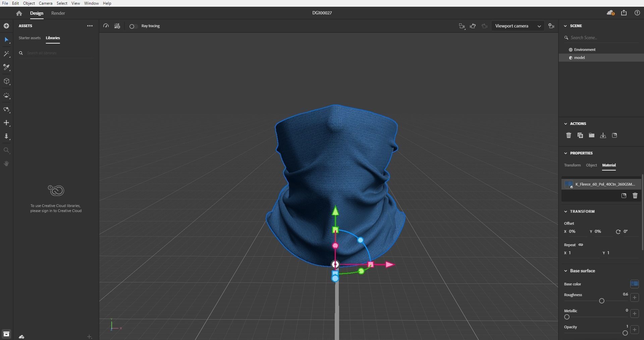Open the Add and import content tool
Screen dimensions: 644x340
tap(6, 26)
